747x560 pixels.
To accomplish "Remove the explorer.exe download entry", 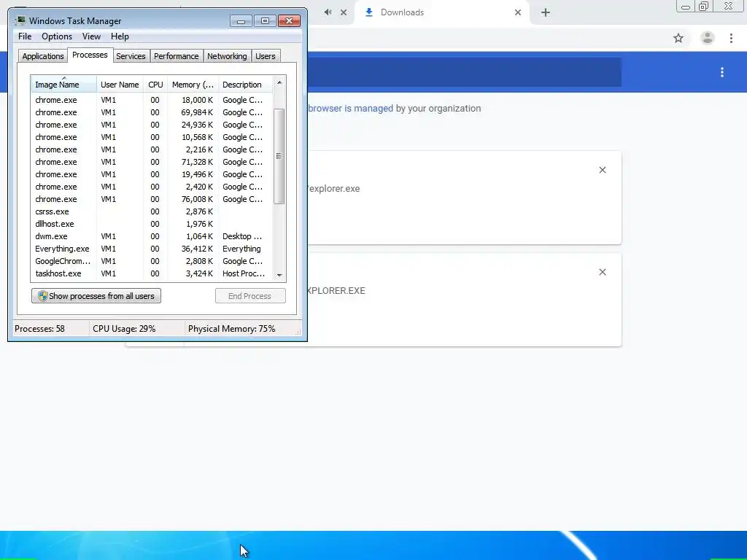I will [x=603, y=170].
